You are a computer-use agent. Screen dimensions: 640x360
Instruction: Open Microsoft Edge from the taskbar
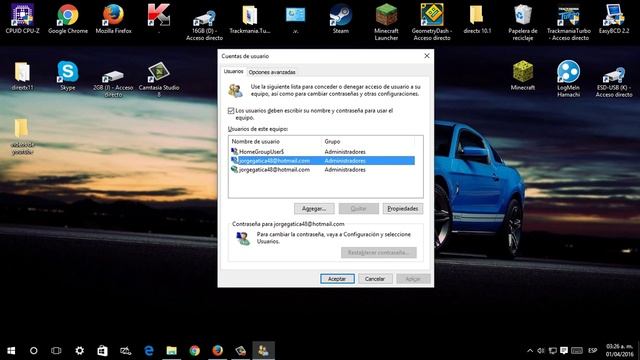coord(149,350)
